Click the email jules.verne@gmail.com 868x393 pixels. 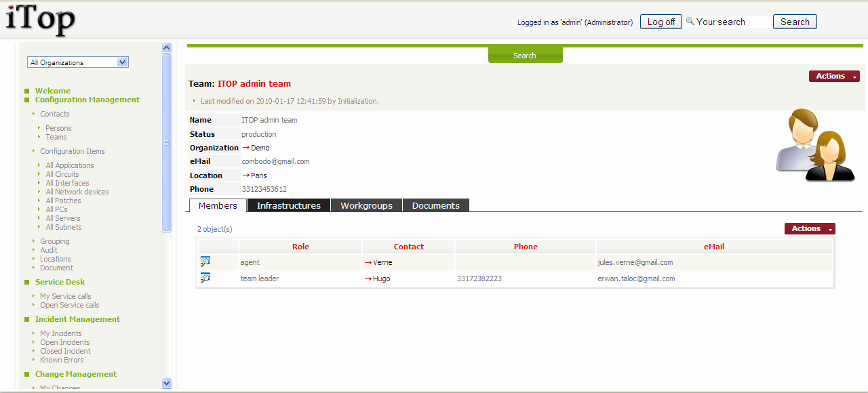[635, 262]
